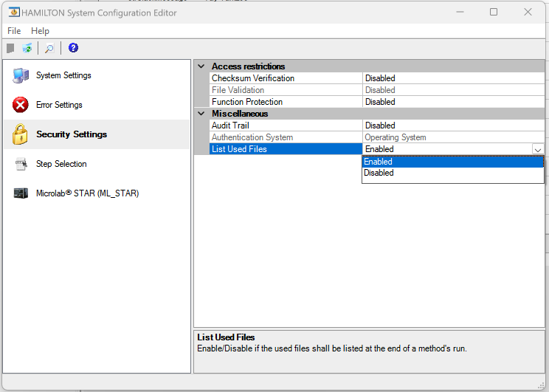Click the Audit Trail property name
549x392 pixels.
[x=230, y=125]
